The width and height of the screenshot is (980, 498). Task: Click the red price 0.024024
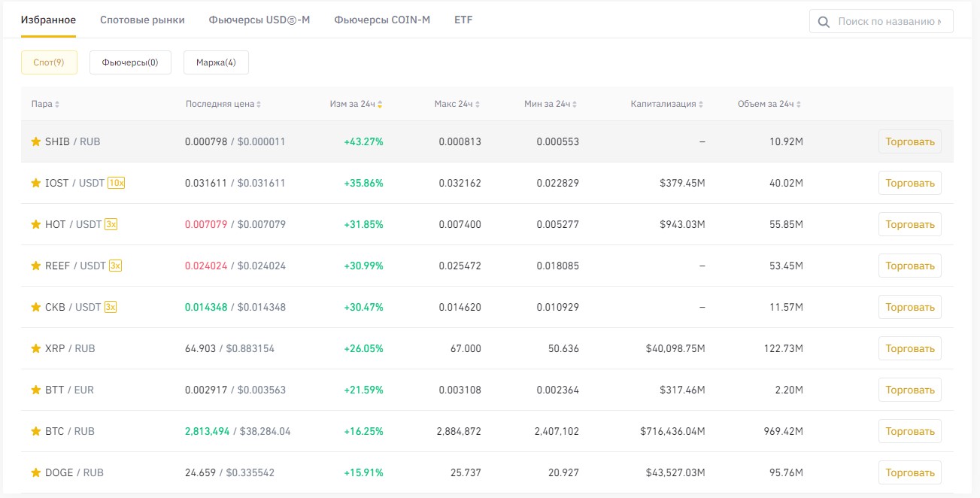pyautogui.click(x=206, y=266)
